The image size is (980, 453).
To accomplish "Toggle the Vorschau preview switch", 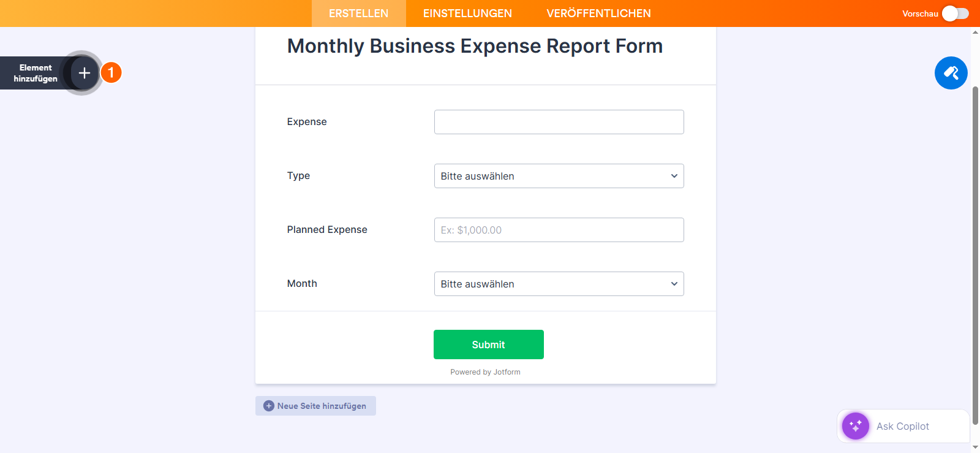I will [x=955, y=13].
